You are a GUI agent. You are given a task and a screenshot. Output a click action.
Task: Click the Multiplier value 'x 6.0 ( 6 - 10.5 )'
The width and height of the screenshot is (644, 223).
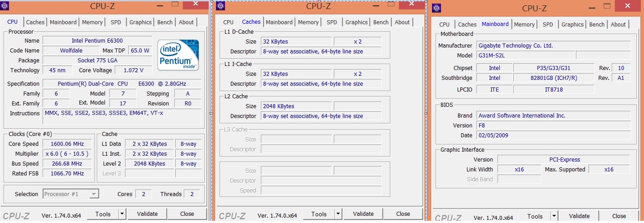[x=68, y=154]
